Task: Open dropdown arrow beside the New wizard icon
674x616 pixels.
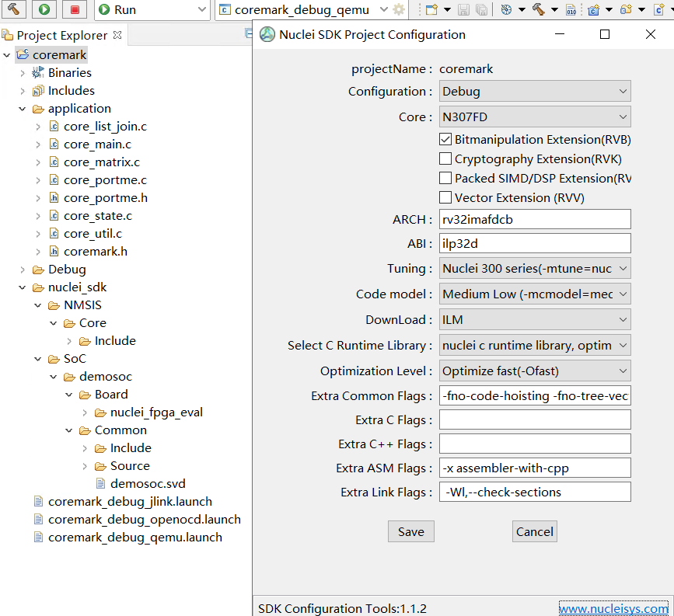Action: coord(447,9)
